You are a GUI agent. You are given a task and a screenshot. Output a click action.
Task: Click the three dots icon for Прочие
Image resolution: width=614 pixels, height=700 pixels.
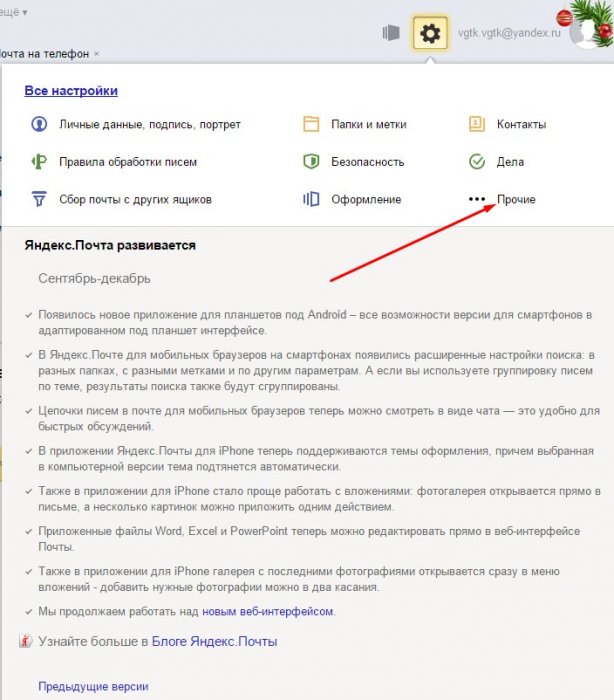pyautogui.click(x=476, y=199)
